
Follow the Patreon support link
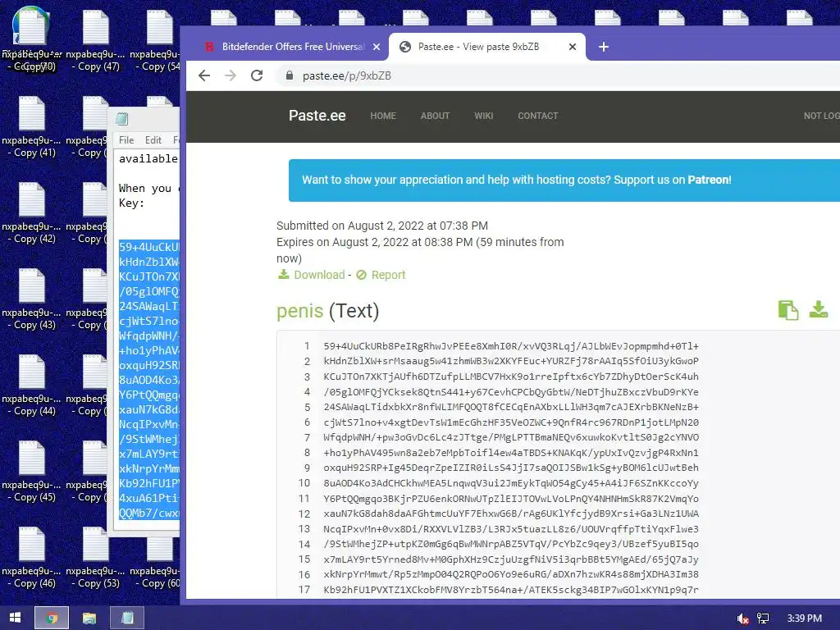point(710,180)
